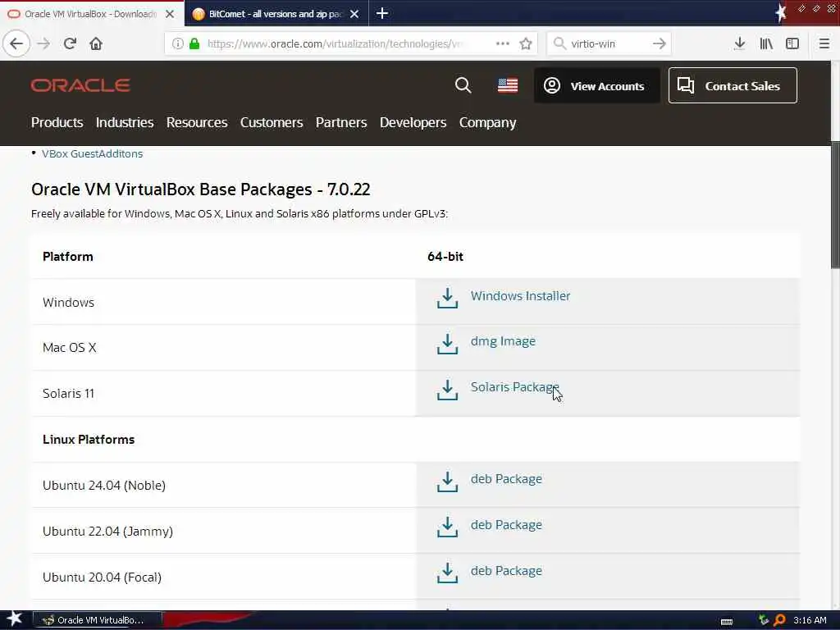Viewport: 840px width, 630px height.
Task: Select Oracle VM VirtualBox taskbar window button
Action: point(98,620)
